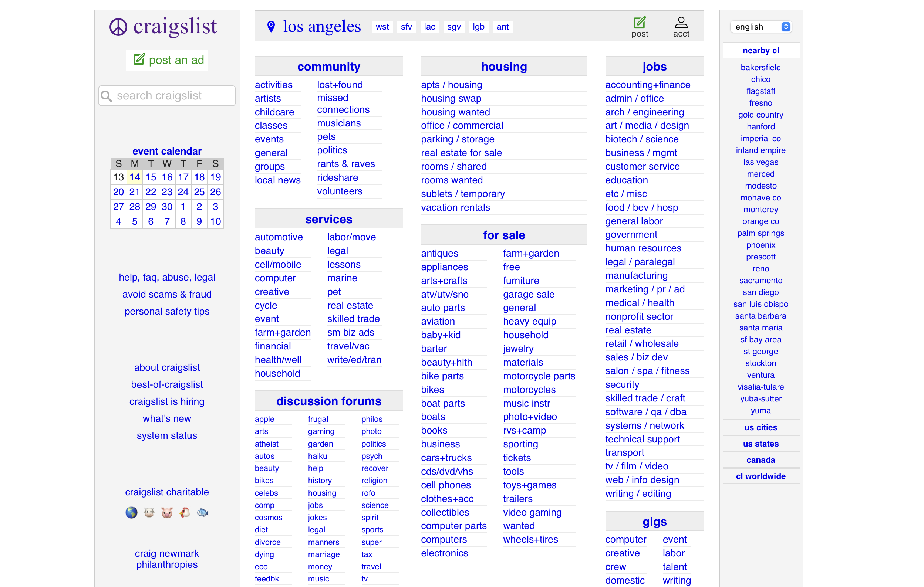
Task: Expand the us states section
Action: coord(760,444)
